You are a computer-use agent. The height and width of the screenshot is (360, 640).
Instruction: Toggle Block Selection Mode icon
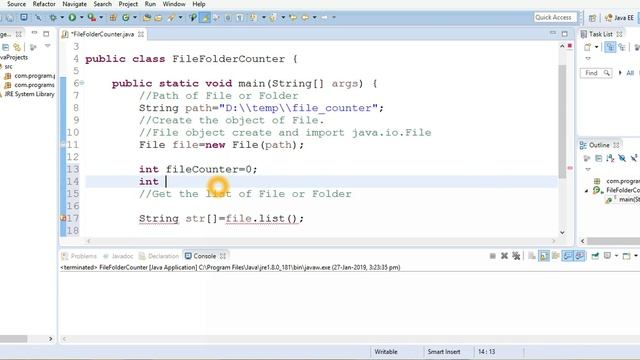point(228,18)
